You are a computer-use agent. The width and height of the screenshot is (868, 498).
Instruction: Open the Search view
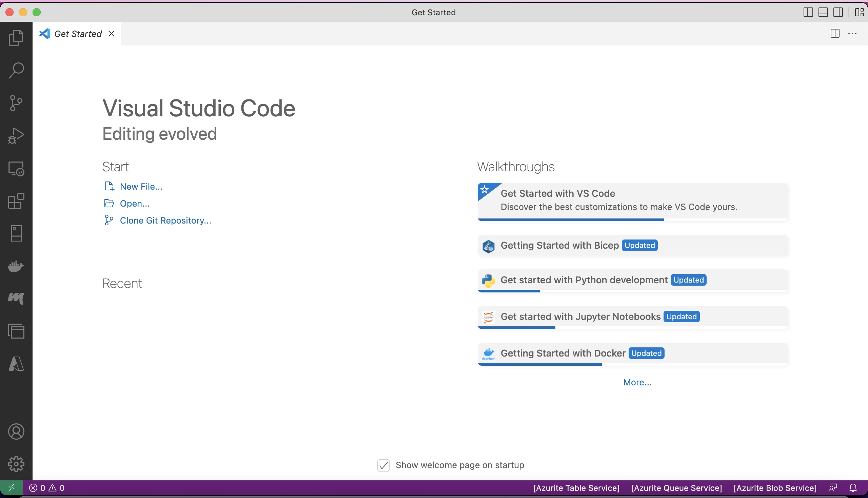(16, 70)
